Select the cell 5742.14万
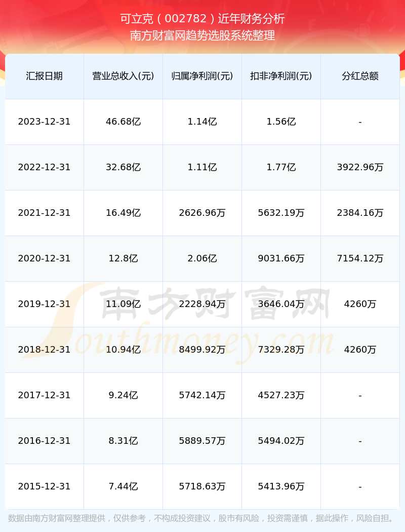The width and height of the screenshot is (405, 532). [x=202, y=395]
